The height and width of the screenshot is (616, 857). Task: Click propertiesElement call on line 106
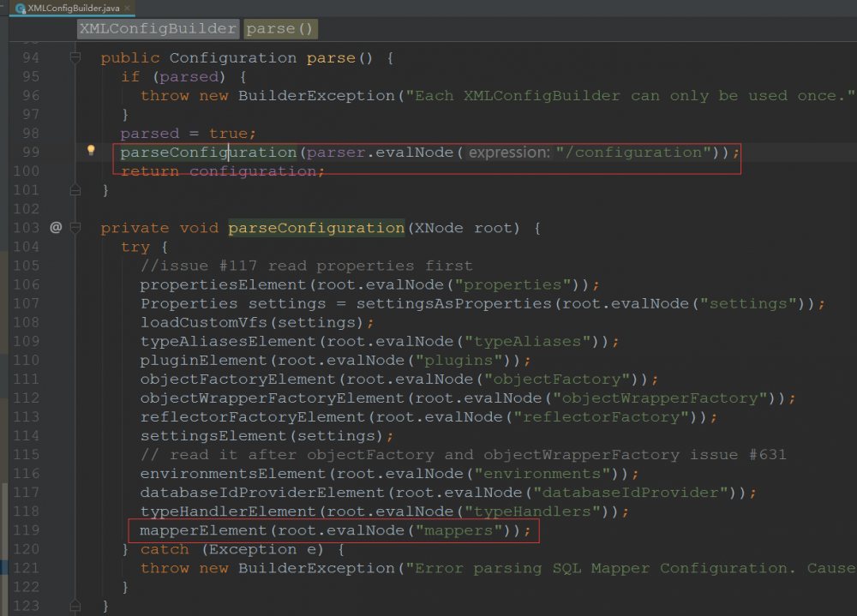(x=223, y=284)
